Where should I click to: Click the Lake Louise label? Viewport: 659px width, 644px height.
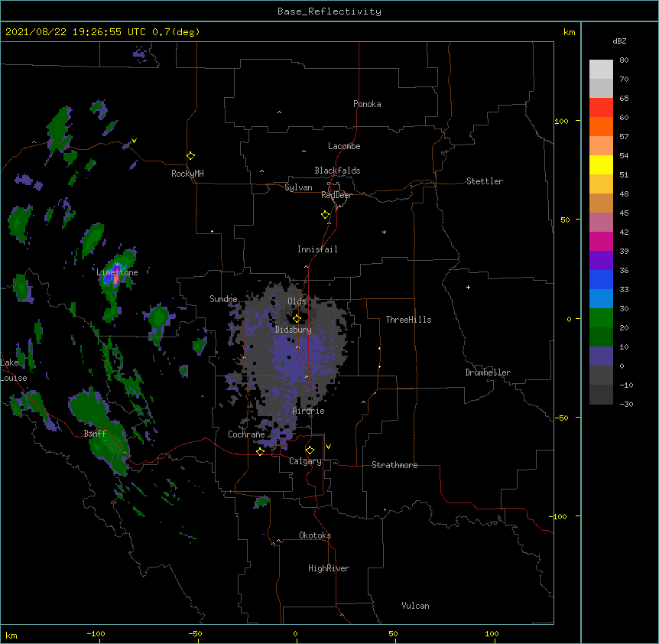click(14, 370)
